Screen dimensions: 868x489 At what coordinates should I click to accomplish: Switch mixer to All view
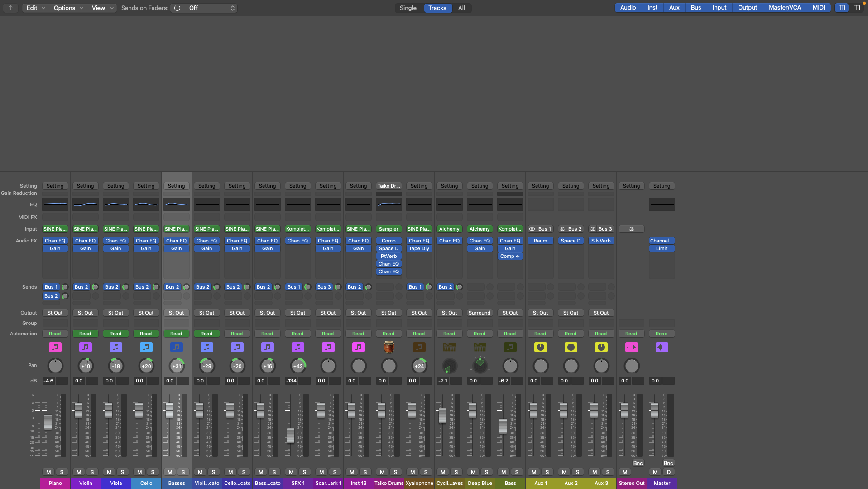(x=461, y=8)
